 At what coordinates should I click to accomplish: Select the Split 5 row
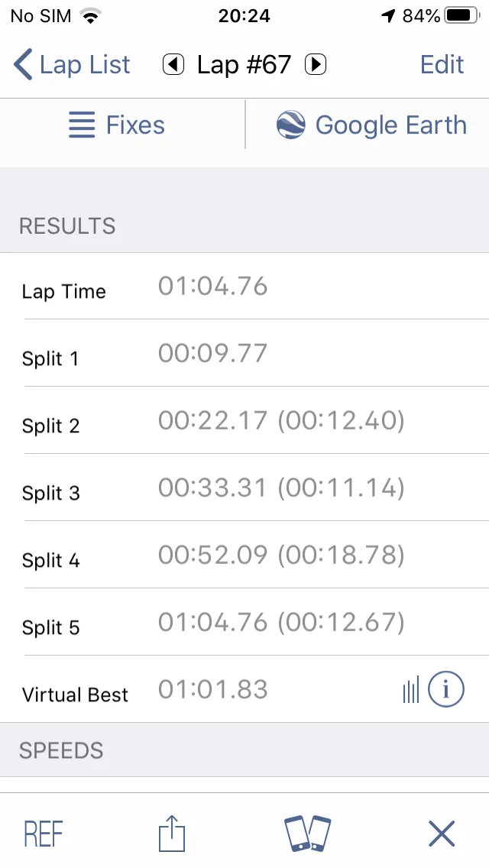[x=244, y=622]
